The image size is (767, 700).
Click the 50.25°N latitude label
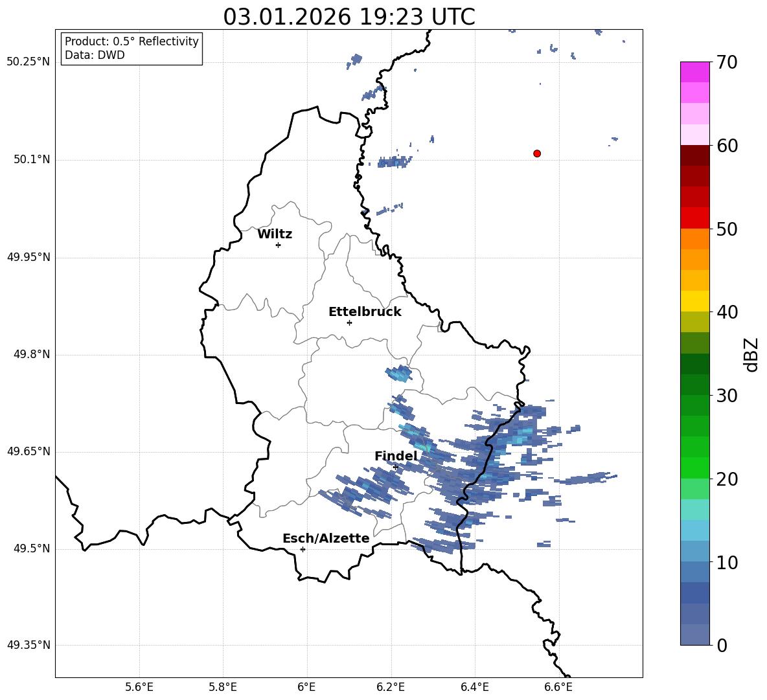pyautogui.click(x=28, y=62)
